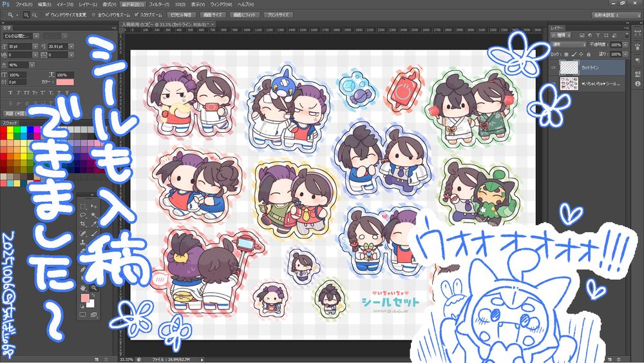Select the Move tool
The width and height of the screenshot is (644, 363).
[x=94, y=206]
